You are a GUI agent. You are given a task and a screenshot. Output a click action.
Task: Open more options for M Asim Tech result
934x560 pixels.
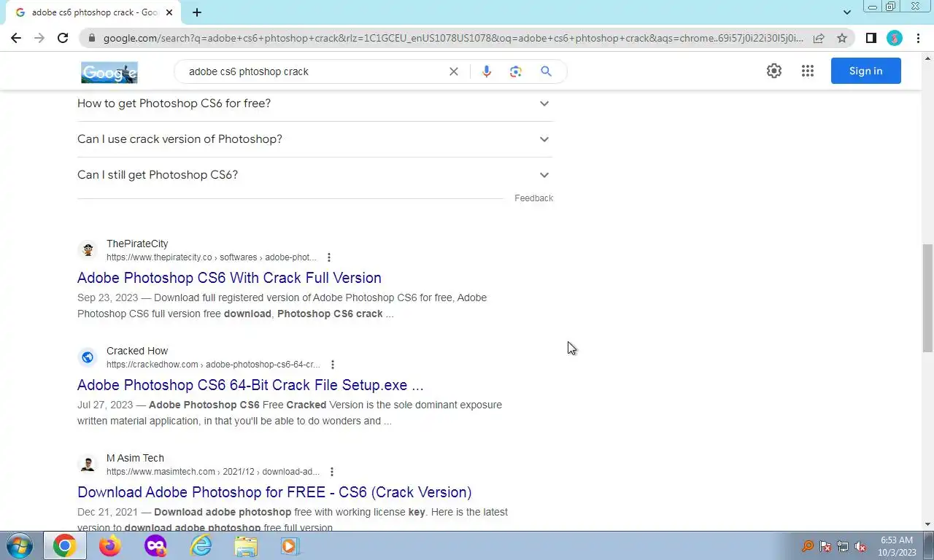pos(332,472)
